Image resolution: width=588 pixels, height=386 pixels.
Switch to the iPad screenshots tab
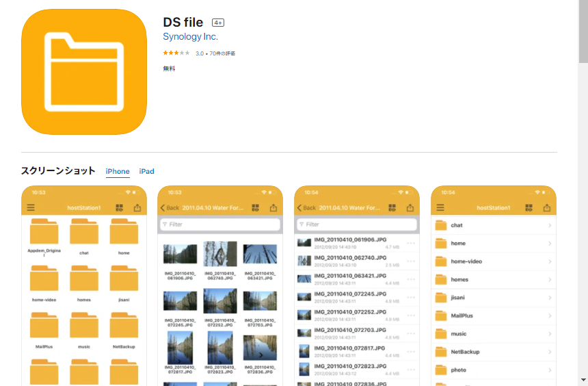[146, 171]
